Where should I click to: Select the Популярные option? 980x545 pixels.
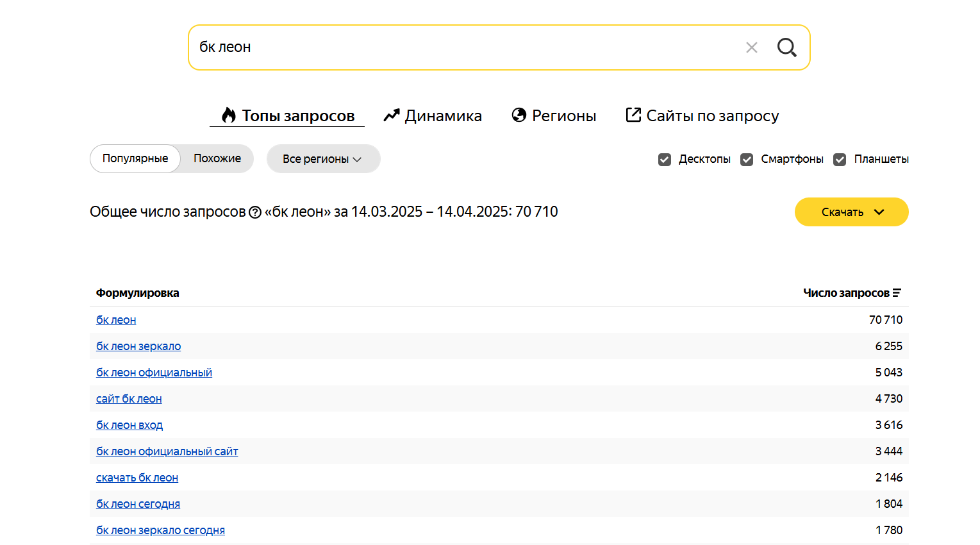[x=135, y=158]
